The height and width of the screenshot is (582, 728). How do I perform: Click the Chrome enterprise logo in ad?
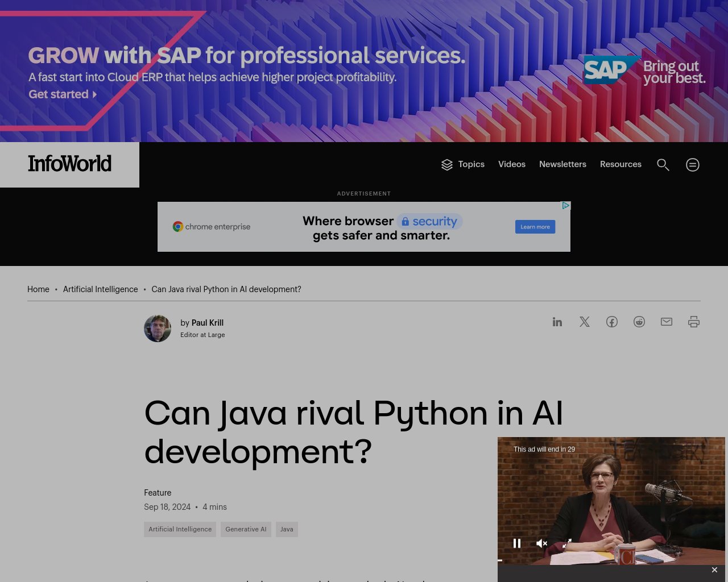212,227
